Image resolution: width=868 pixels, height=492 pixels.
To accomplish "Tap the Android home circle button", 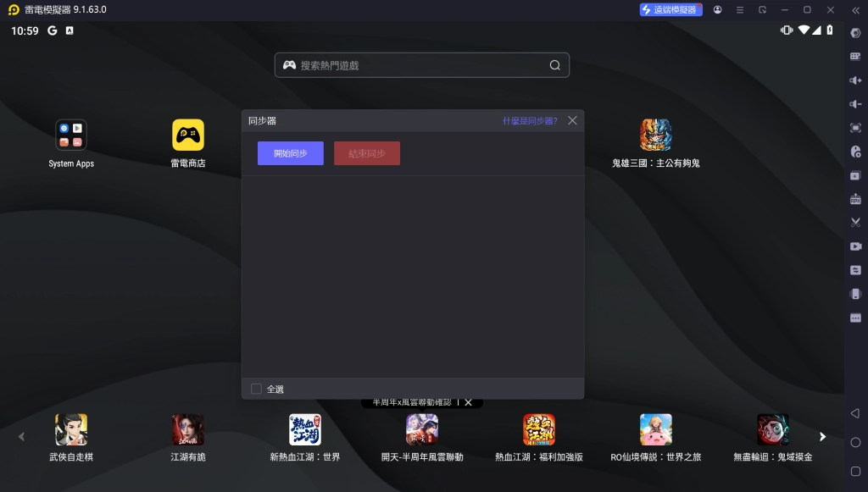I will pos(855,442).
